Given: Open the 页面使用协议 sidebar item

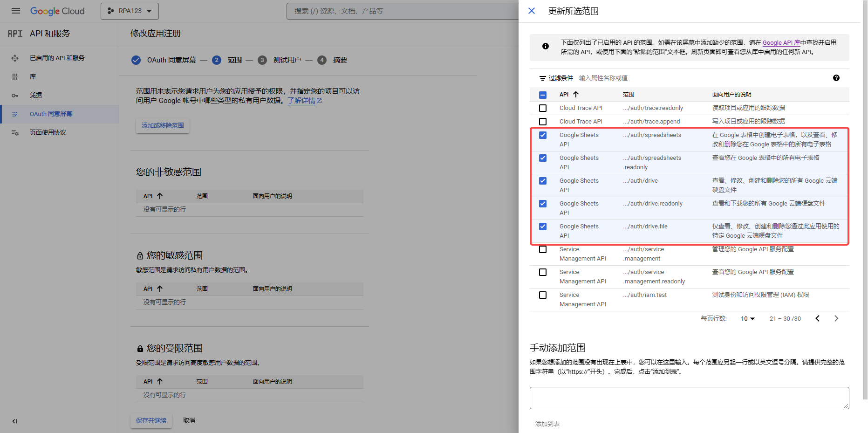Looking at the screenshot, I should [x=48, y=132].
